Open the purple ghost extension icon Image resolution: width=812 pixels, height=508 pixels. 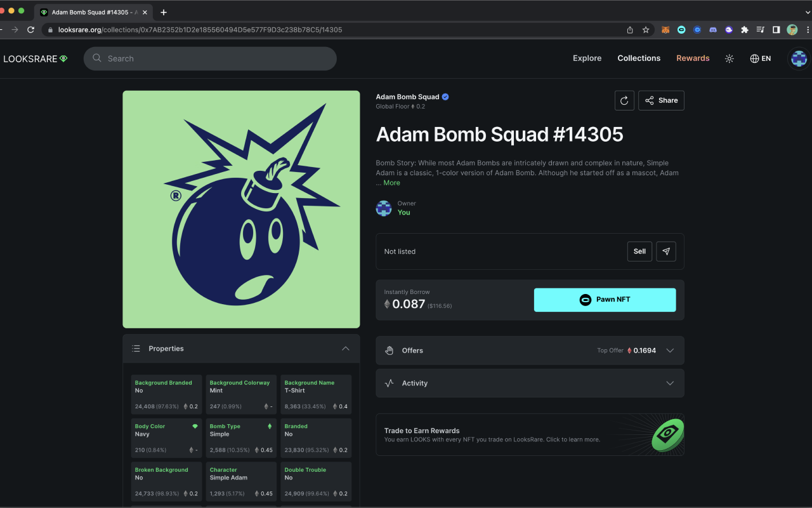[729, 30]
